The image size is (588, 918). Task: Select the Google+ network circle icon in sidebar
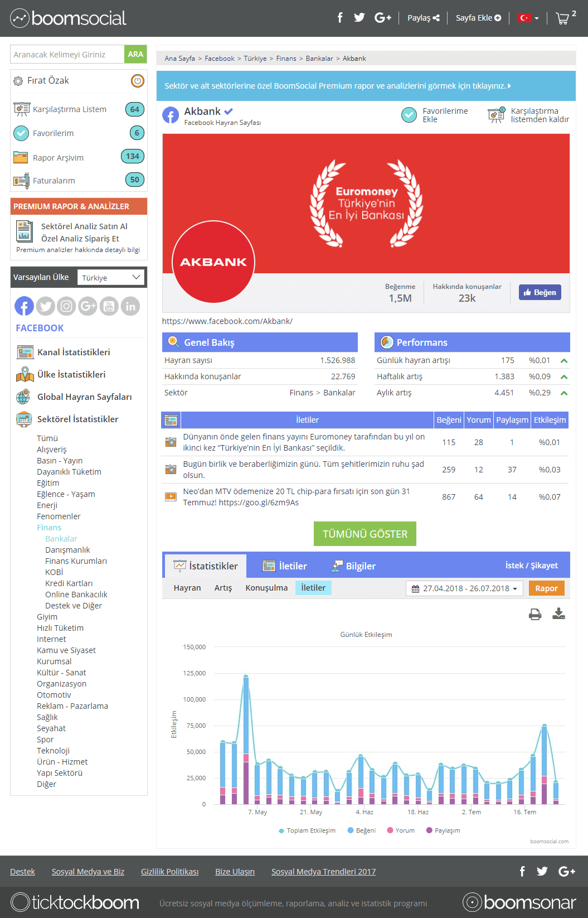(88, 306)
